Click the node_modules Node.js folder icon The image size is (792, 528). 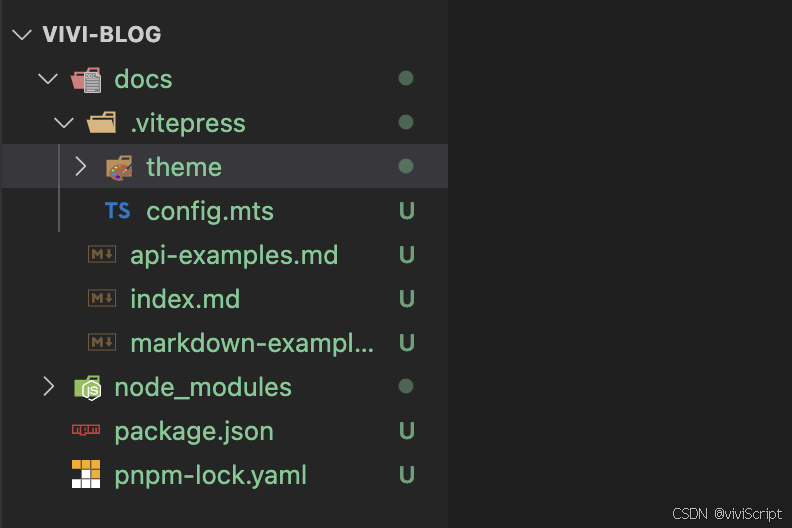tap(87, 388)
